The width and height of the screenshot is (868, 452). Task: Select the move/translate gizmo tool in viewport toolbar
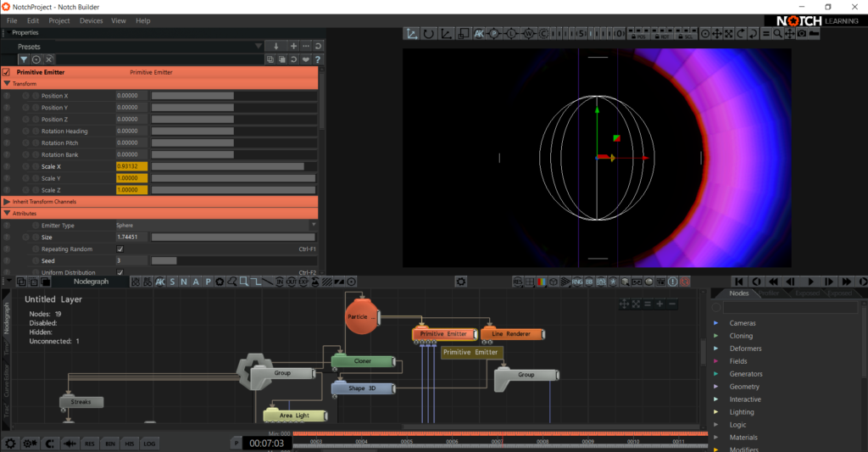(411, 34)
